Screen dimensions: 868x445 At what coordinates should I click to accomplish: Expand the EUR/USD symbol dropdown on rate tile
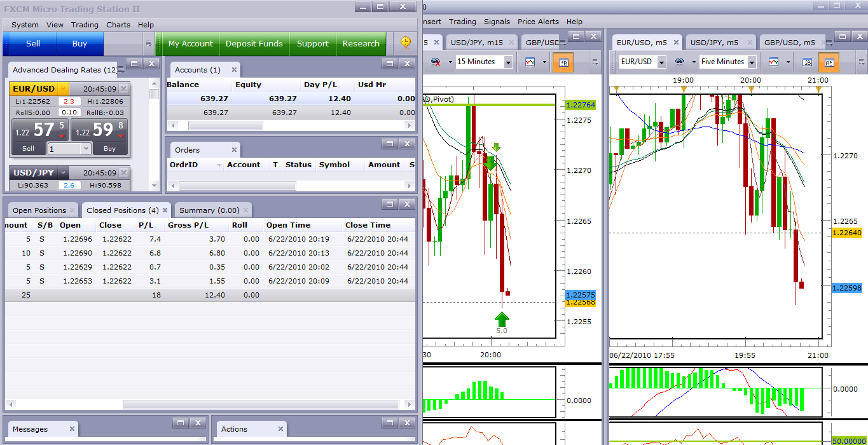pyautogui.click(x=63, y=89)
